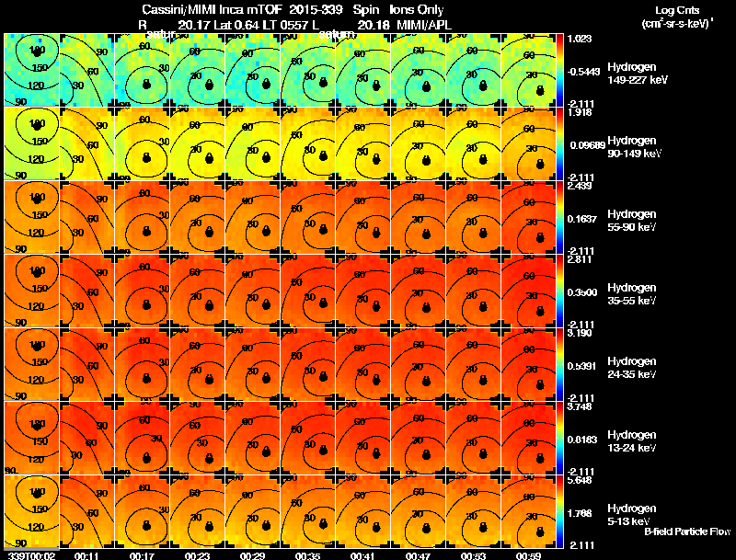Click the Cassini/MIMI Inca mTOF title

213,10
